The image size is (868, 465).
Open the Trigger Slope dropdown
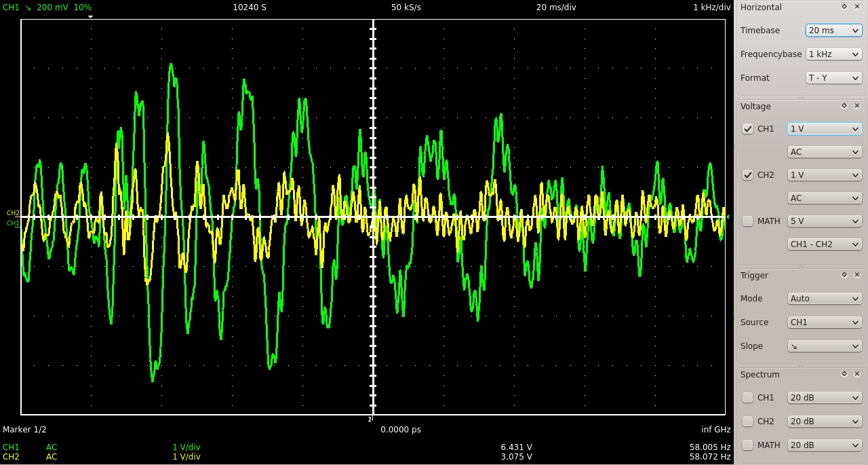pyautogui.click(x=824, y=346)
